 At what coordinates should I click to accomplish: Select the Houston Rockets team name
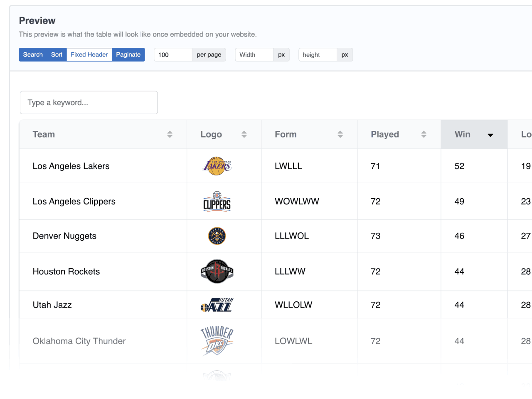[x=66, y=271]
